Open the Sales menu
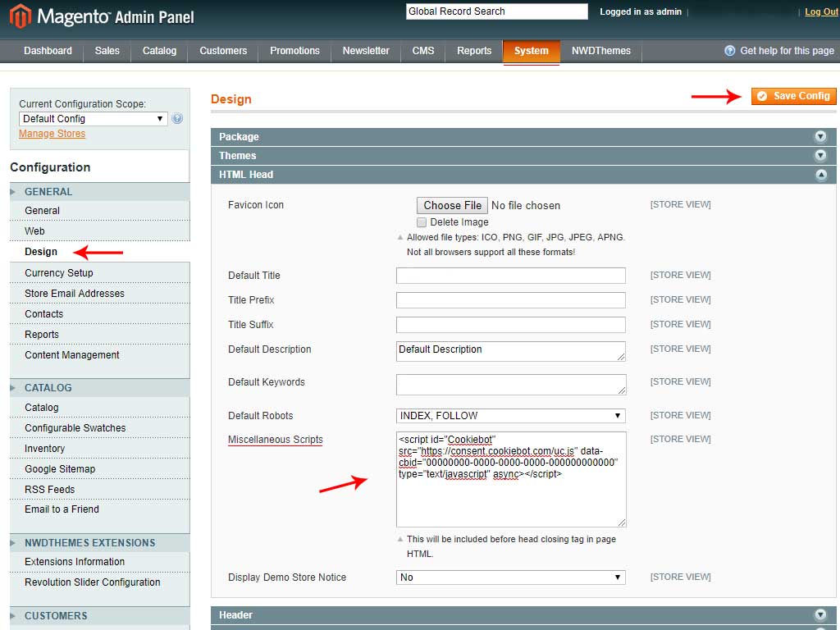 click(x=107, y=51)
